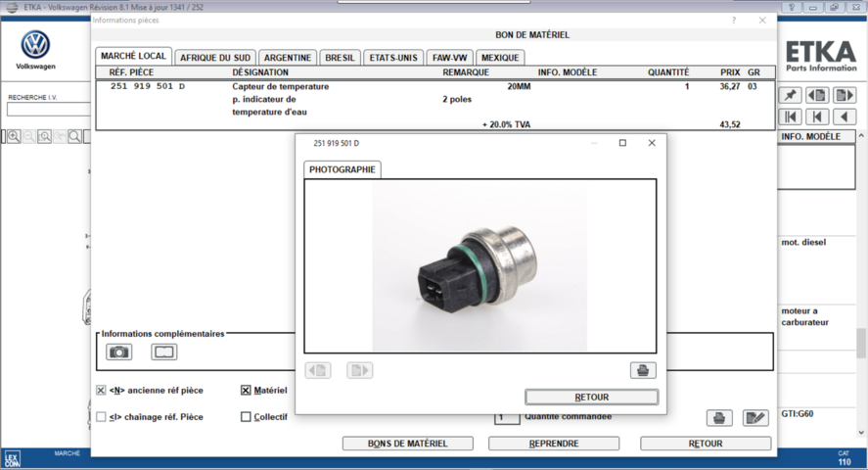This screenshot has height=470, width=868.
Task: Print the sensor photograph in the popup
Action: [643, 370]
